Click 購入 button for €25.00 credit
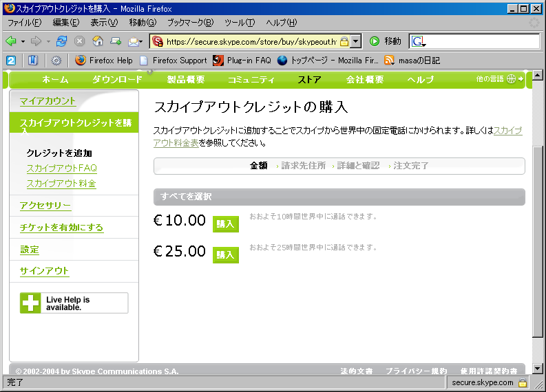 click(225, 254)
